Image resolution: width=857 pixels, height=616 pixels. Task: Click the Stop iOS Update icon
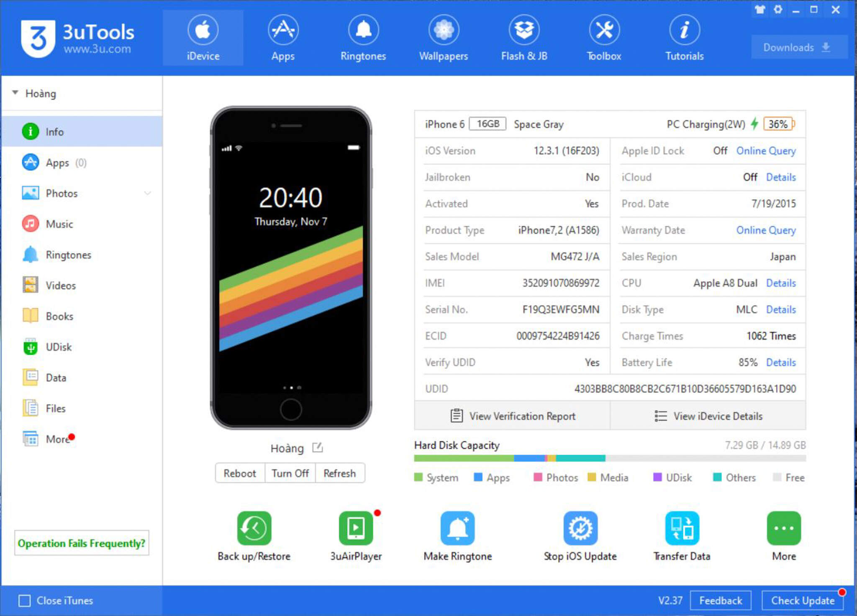580,529
